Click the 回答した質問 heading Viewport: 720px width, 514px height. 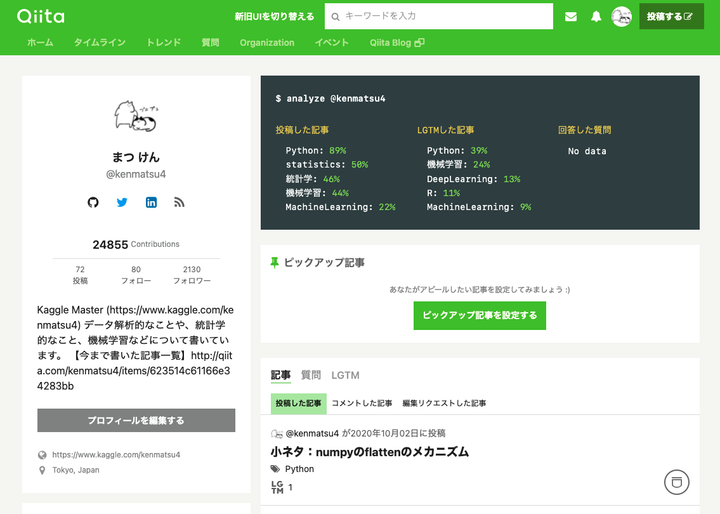585,130
